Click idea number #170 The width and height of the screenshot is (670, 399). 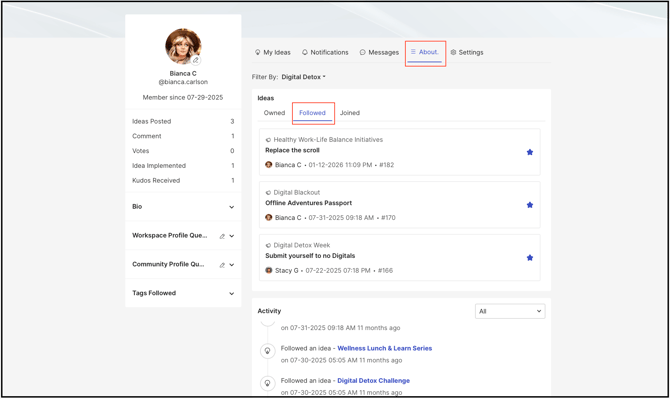click(x=388, y=218)
